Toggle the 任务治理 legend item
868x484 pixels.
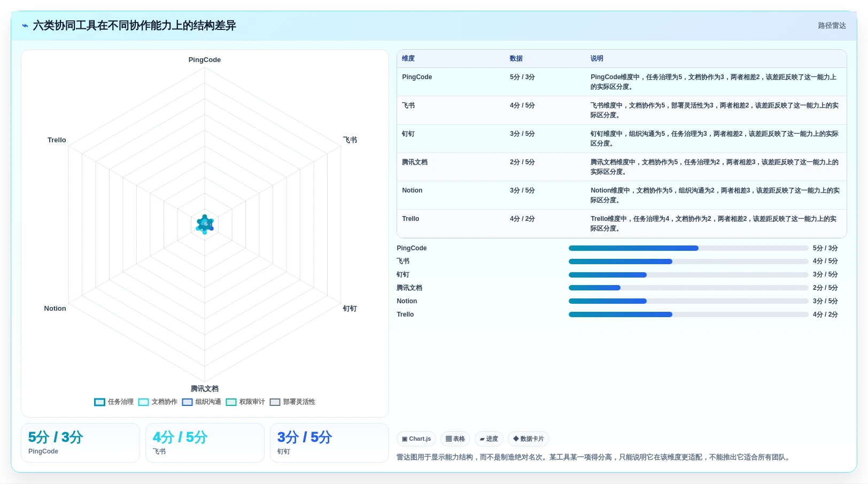coord(114,402)
